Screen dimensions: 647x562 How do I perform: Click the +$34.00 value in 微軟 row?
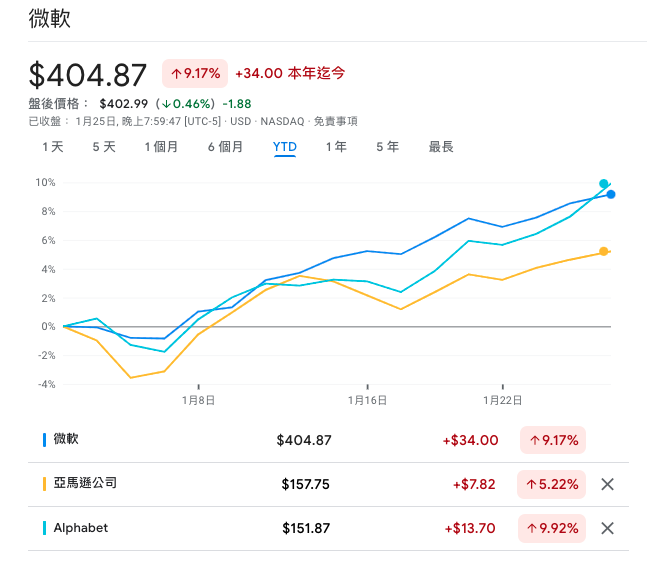coord(470,440)
